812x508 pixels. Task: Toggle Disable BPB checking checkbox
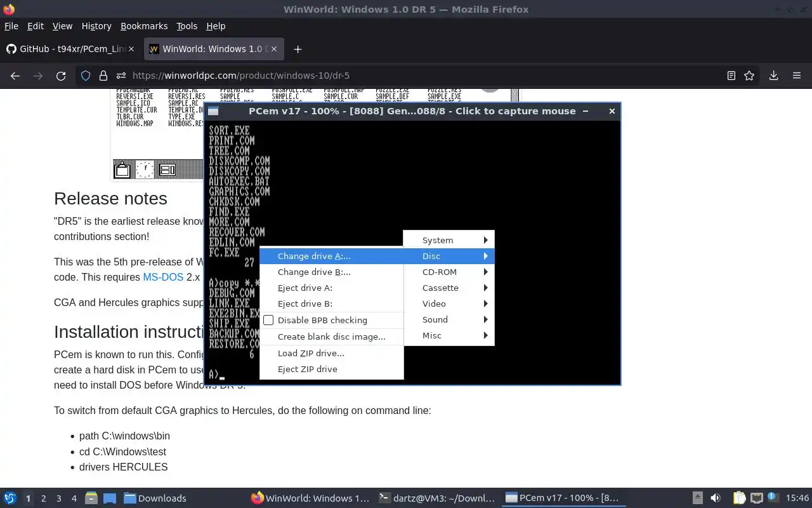pos(268,320)
